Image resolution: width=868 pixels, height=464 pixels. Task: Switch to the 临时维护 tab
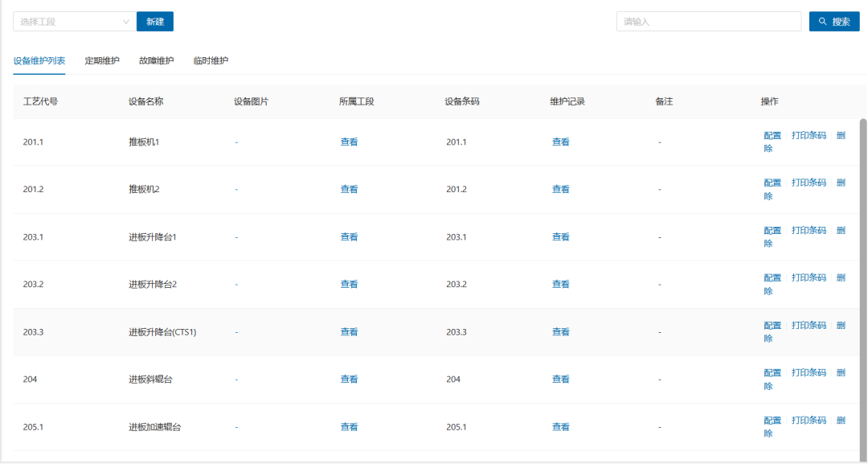211,61
